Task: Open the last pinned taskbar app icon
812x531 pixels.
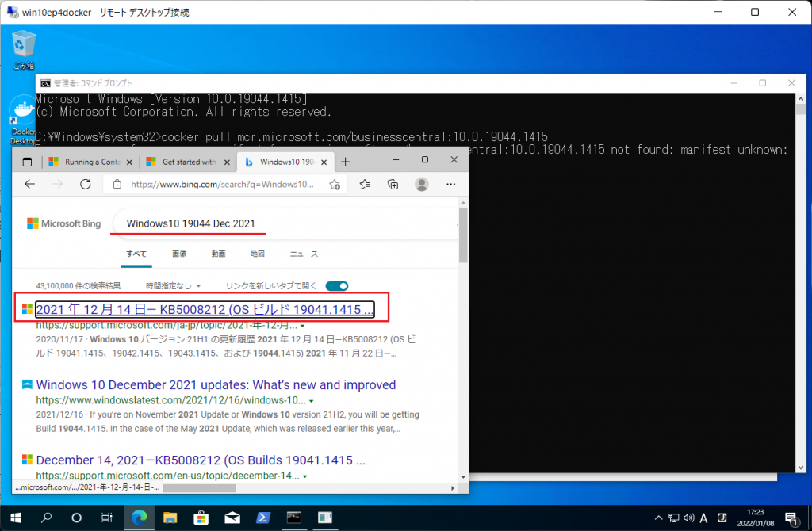Action: (325, 518)
